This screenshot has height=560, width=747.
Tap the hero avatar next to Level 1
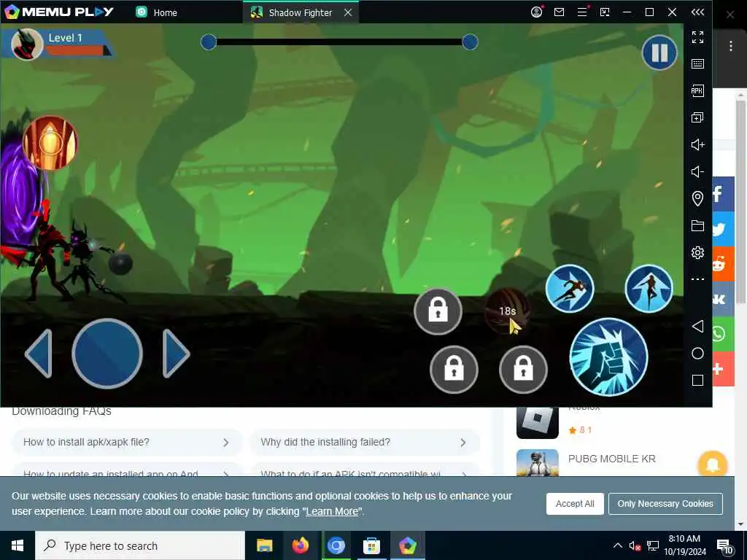pyautogui.click(x=27, y=44)
